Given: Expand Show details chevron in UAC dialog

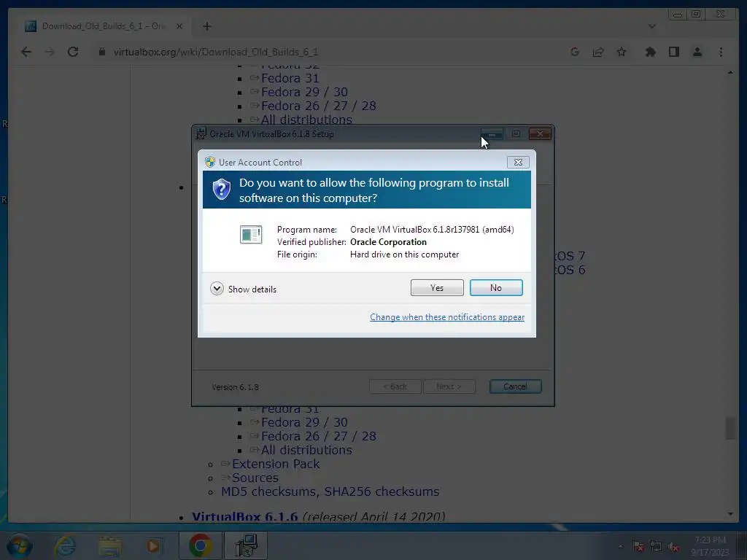Looking at the screenshot, I should tap(217, 289).
